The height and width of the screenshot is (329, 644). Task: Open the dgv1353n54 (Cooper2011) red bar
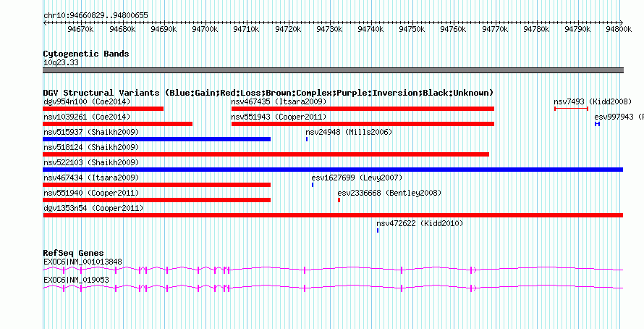pyautogui.click(x=333, y=215)
